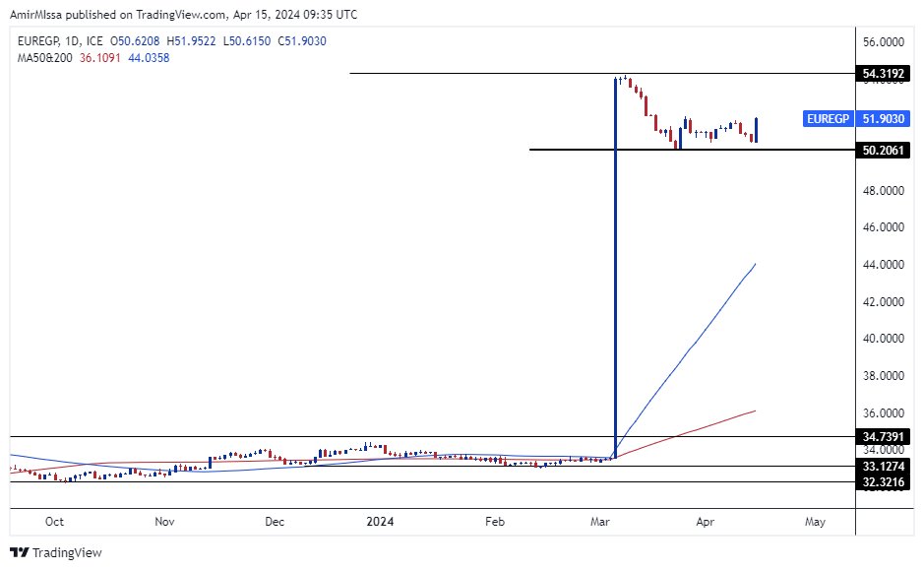This screenshot has width=924, height=570.
Task: Click the 36.0000 price axis label
Action: (x=884, y=413)
